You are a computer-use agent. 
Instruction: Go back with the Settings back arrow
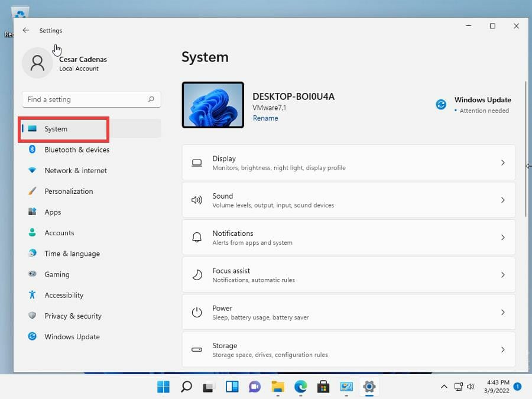pyautogui.click(x=26, y=30)
